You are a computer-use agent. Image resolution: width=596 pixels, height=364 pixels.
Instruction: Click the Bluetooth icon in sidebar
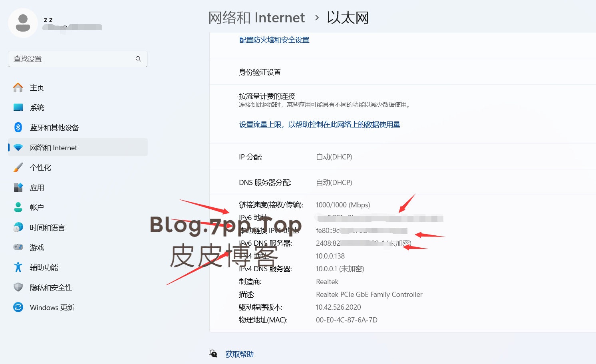pos(18,127)
